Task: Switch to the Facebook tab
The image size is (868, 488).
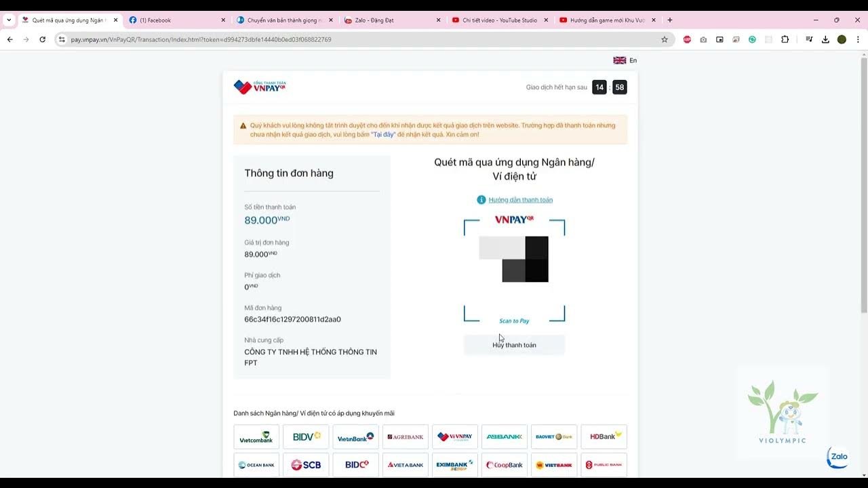Action: click(x=176, y=20)
